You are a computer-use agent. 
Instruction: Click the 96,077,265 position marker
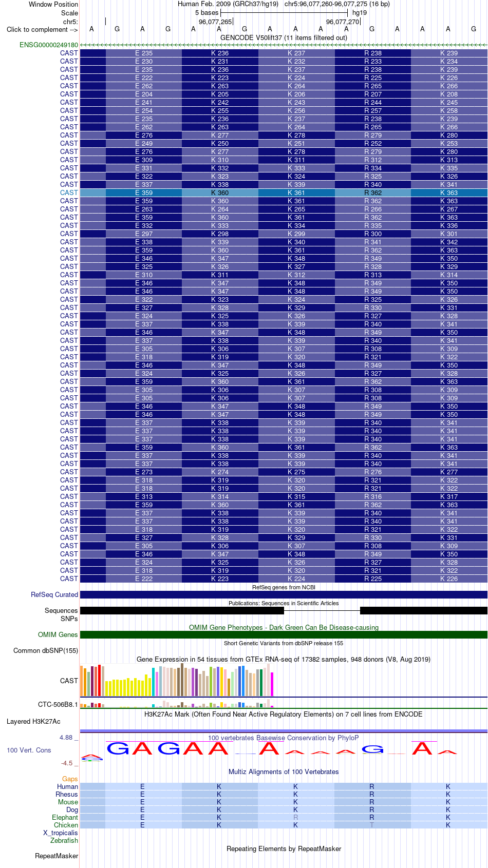pos(215,22)
